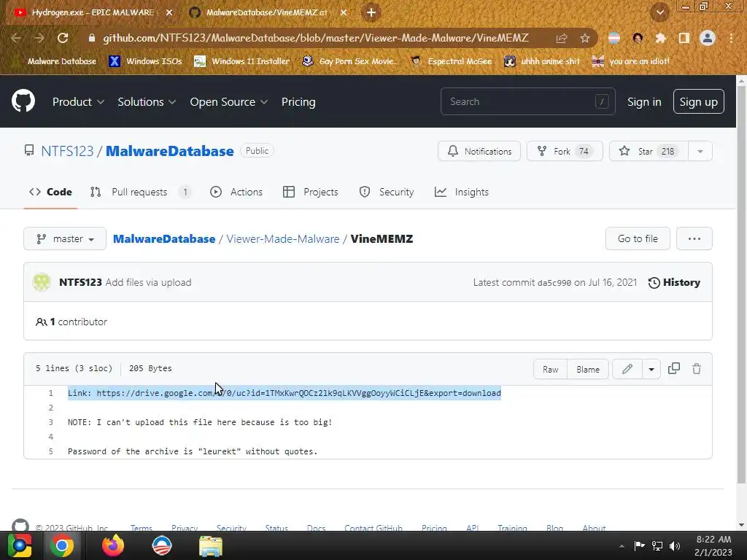Click the Google Drive link line text
Screen dimensions: 747x560
(284, 393)
